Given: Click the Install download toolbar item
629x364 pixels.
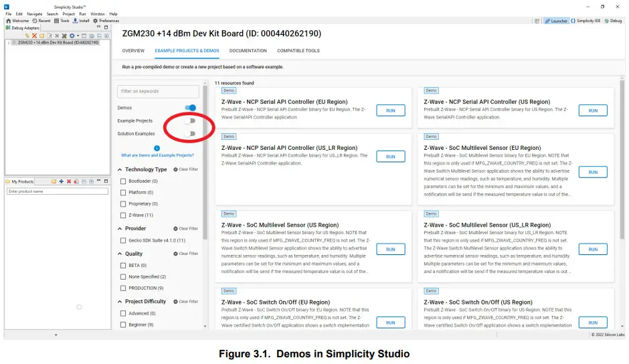Looking at the screenshot, I should click(80, 21).
